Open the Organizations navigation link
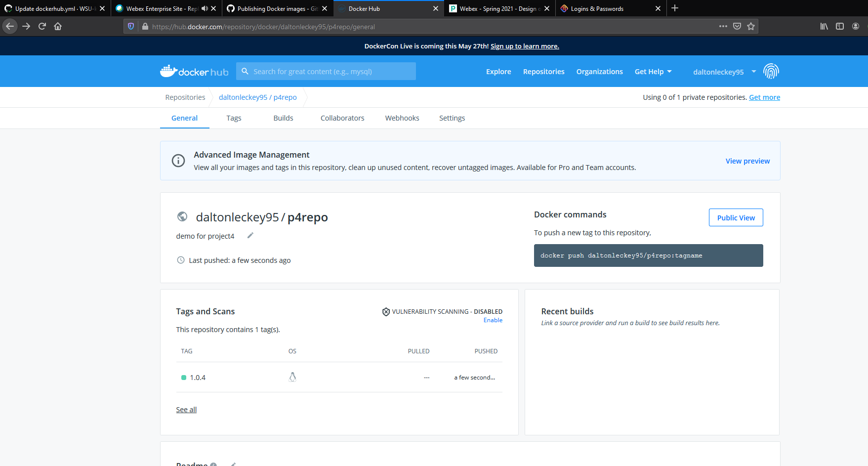868x466 pixels. [x=599, y=72]
